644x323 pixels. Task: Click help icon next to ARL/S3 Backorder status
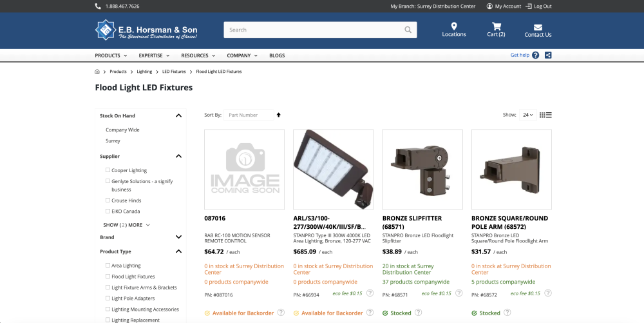[x=370, y=312]
